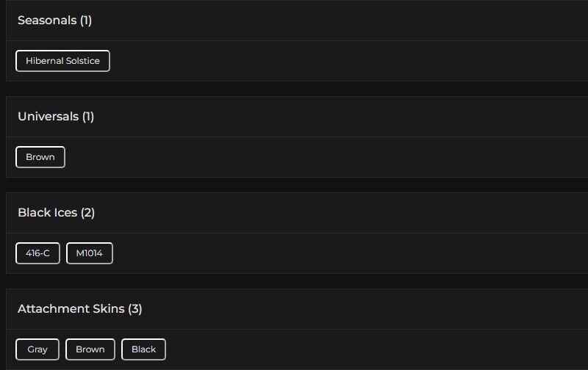Click empty space beside Universals Brown tag
Viewport: 588px width, 370px height.
[x=294, y=157]
